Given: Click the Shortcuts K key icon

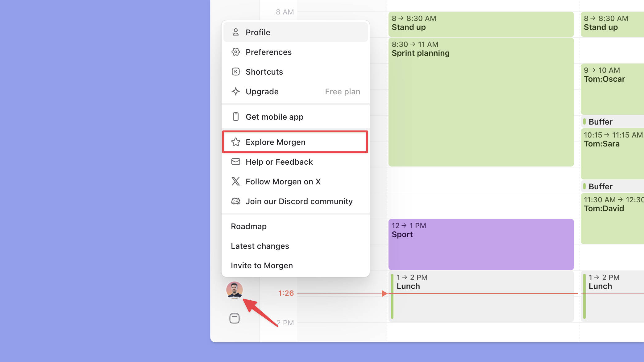Looking at the screenshot, I should click(x=236, y=72).
